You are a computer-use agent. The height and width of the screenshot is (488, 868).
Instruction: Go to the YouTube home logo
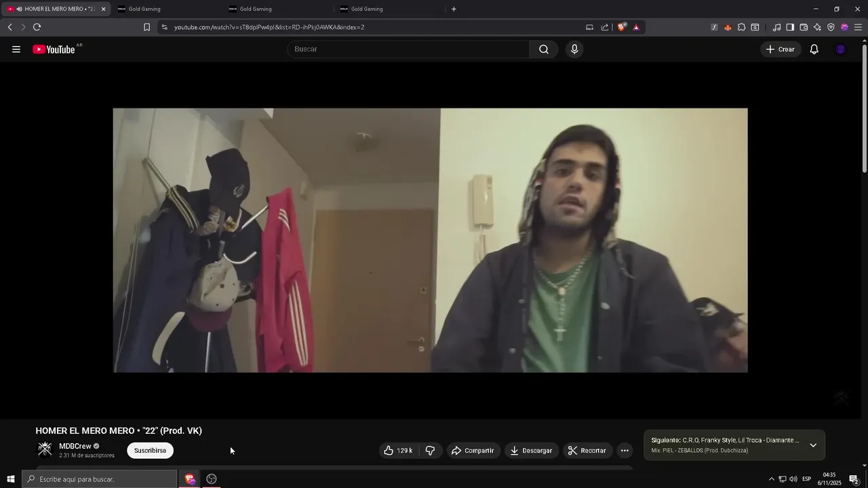click(54, 49)
